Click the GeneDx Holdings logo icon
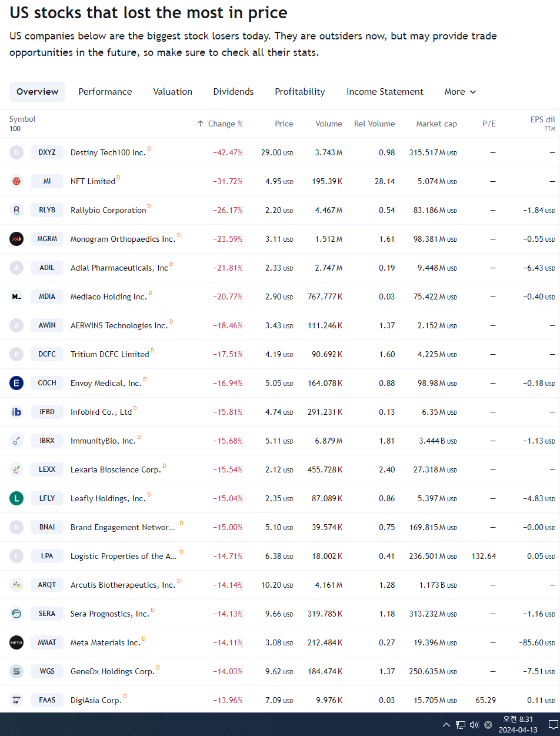Screen dimensions: 560x736 coord(16,671)
